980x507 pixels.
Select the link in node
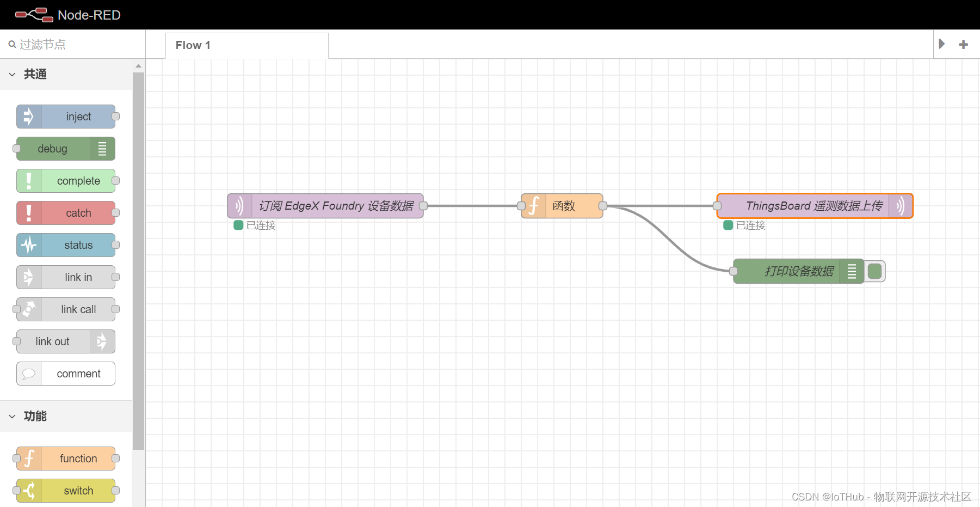pyautogui.click(x=66, y=277)
